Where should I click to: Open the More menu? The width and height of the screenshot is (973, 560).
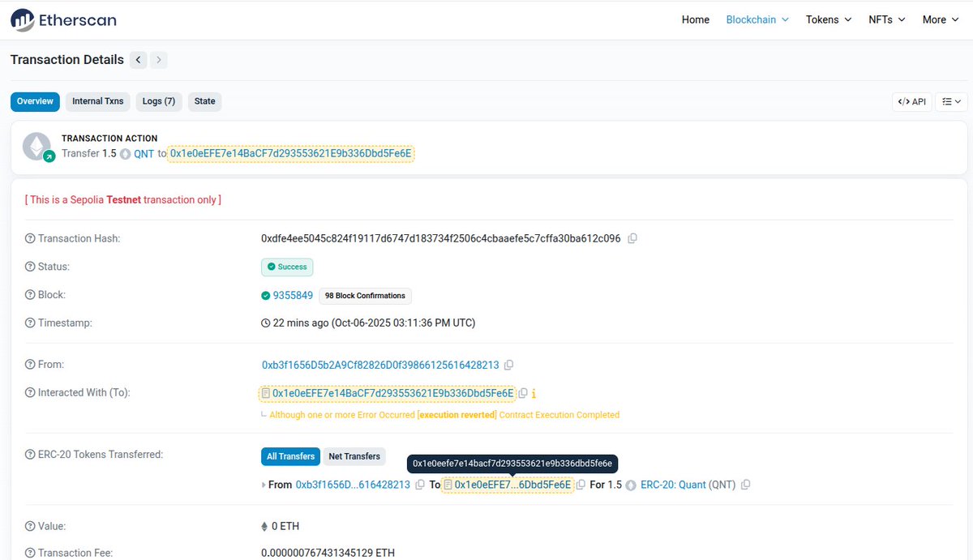(941, 19)
